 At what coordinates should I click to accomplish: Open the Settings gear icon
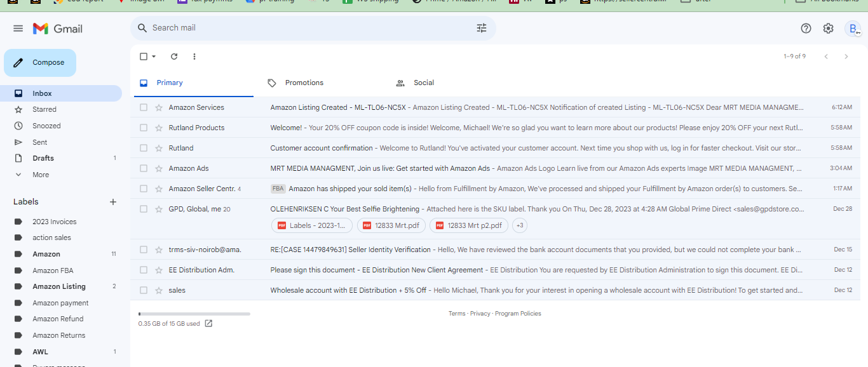pyautogui.click(x=828, y=29)
